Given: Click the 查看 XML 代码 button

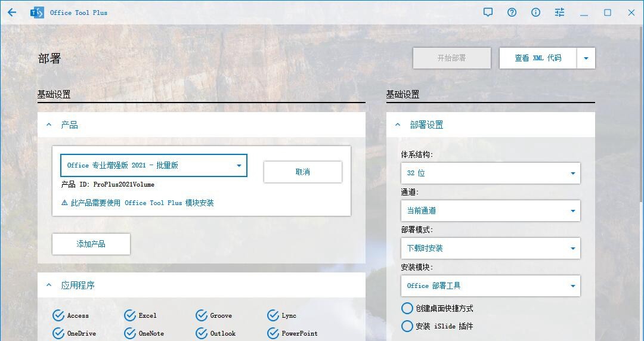Looking at the screenshot, I should point(538,58).
